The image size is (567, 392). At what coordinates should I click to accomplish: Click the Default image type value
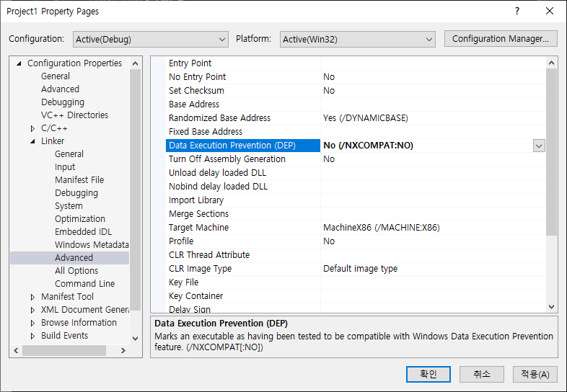[x=360, y=269]
